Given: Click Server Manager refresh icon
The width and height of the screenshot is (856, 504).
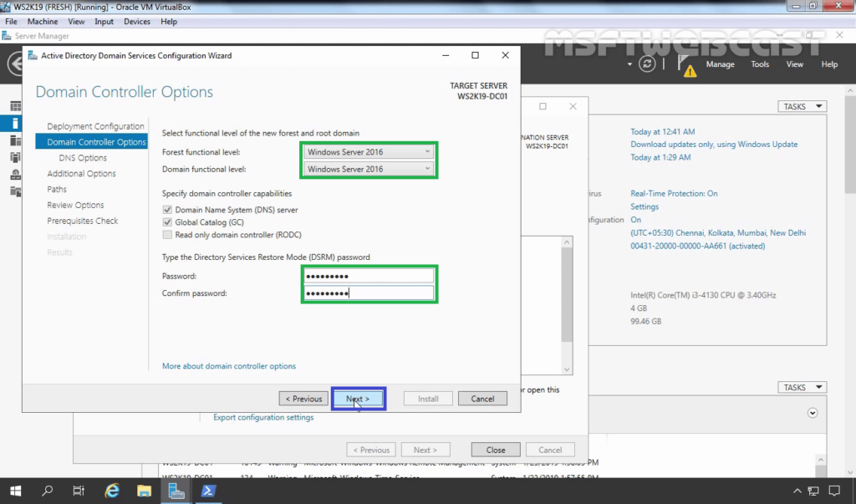Looking at the screenshot, I should [x=647, y=64].
